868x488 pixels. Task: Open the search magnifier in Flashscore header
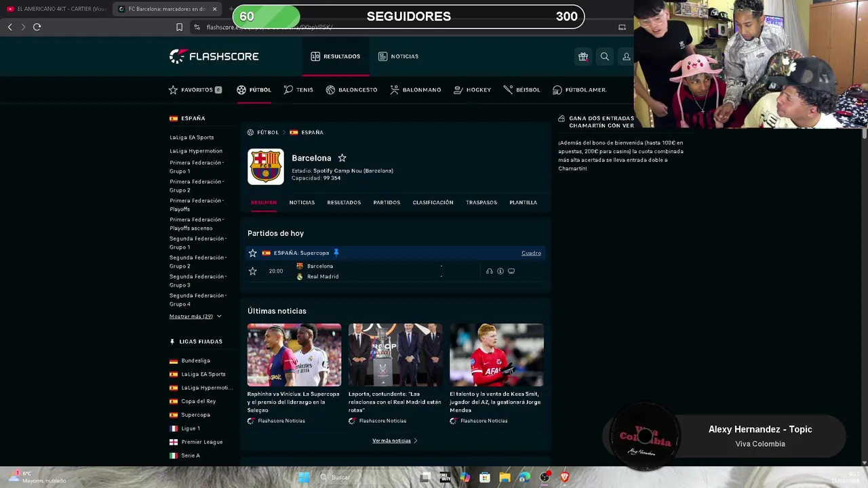(605, 56)
